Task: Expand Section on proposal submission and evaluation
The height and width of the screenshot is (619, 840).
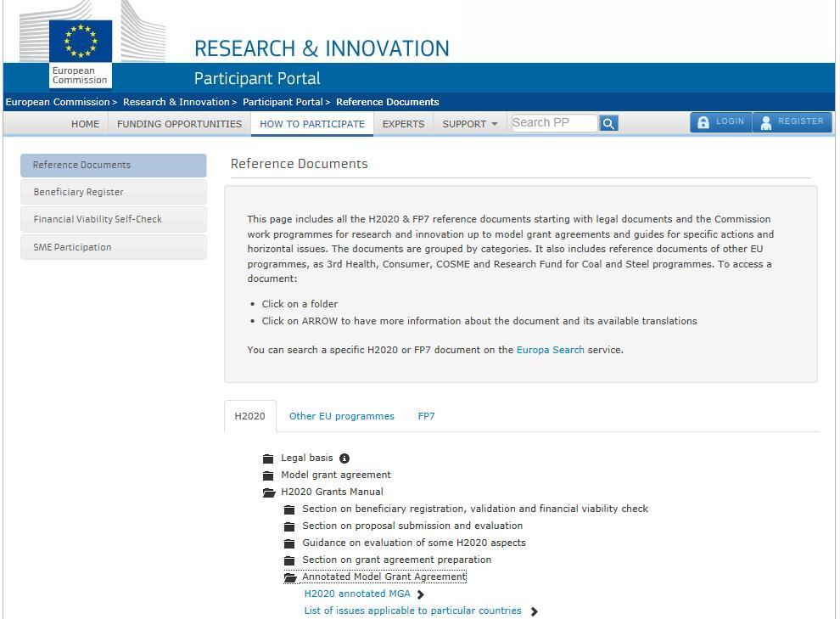Action: [x=412, y=526]
